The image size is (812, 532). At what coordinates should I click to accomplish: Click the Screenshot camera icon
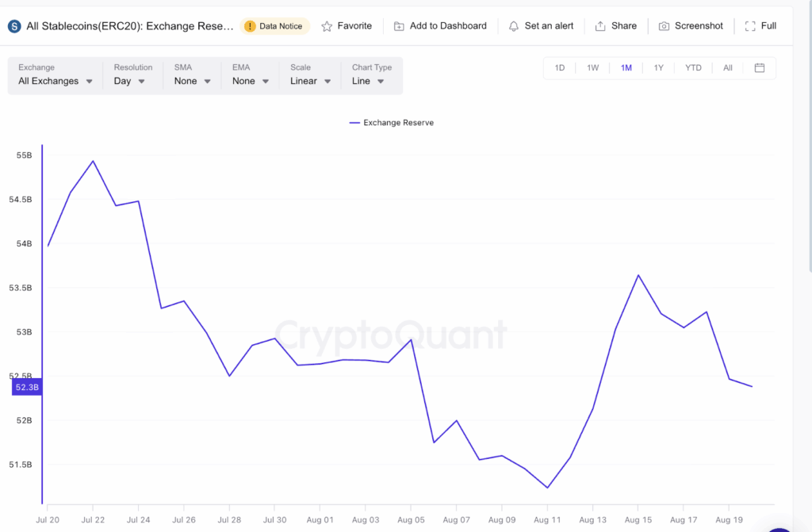[x=664, y=26]
